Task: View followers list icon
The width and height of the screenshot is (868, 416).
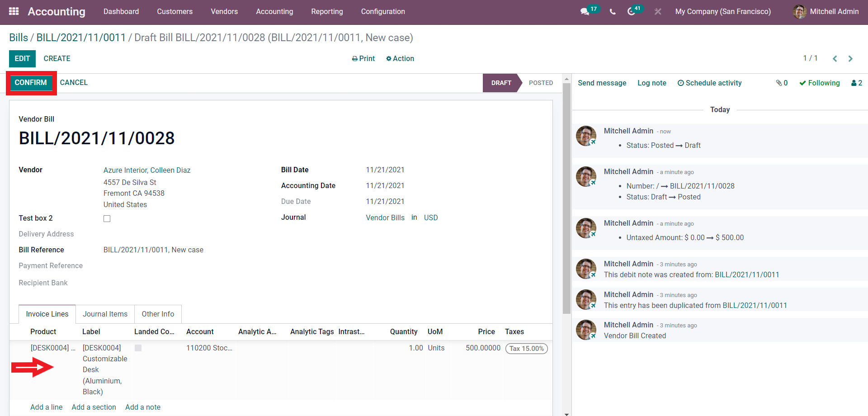Action: (x=856, y=83)
